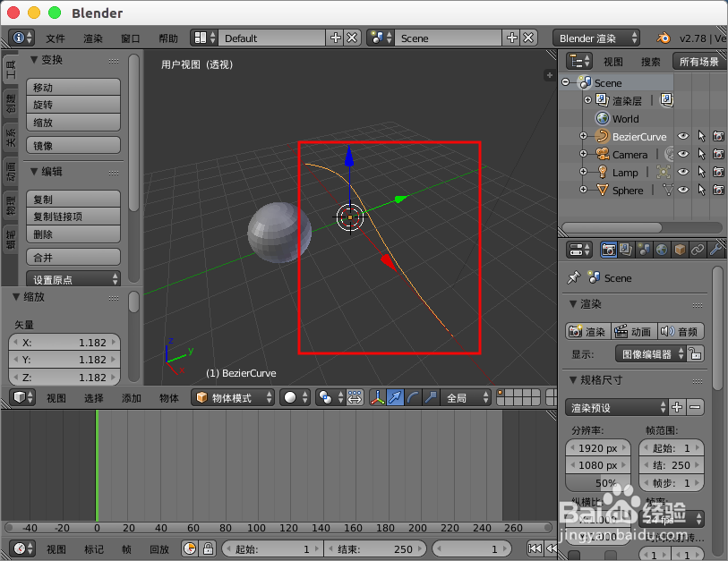Disable Lamp selectability arrow in outliner
This screenshot has width=728, height=561.
(x=702, y=172)
